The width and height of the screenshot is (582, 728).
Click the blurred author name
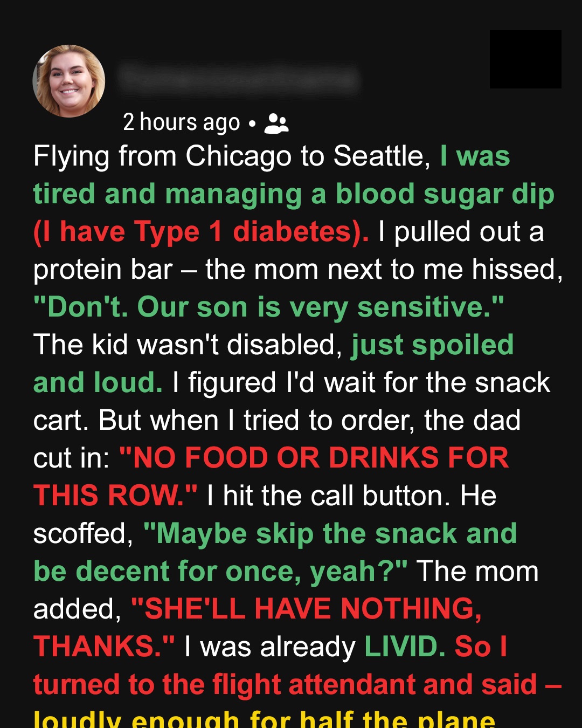(239, 80)
